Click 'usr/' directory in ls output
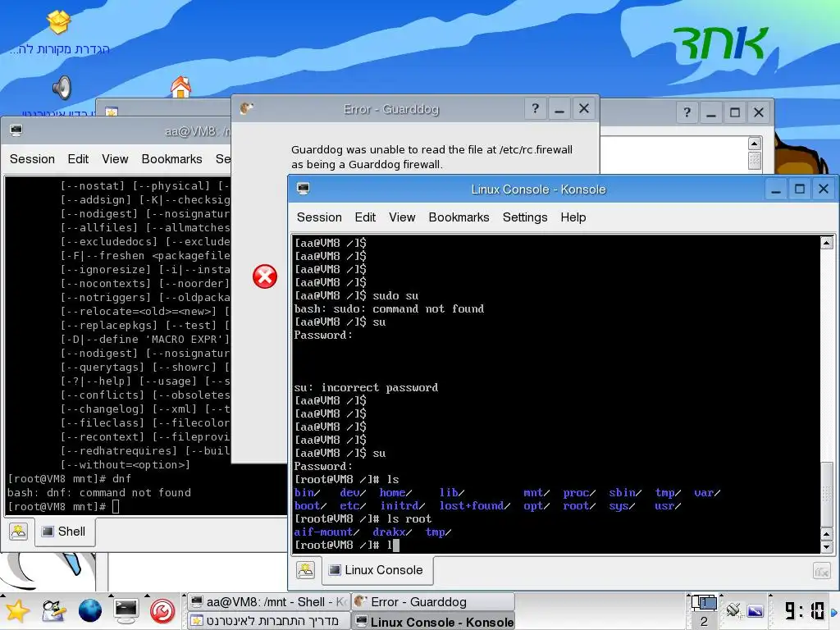The image size is (840, 630). pos(668,505)
